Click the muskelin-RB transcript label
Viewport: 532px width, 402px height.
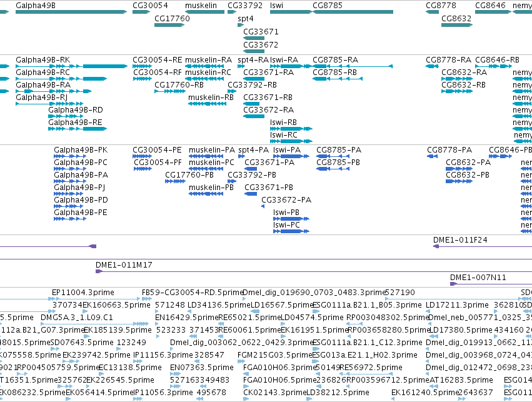coord(211,98)
